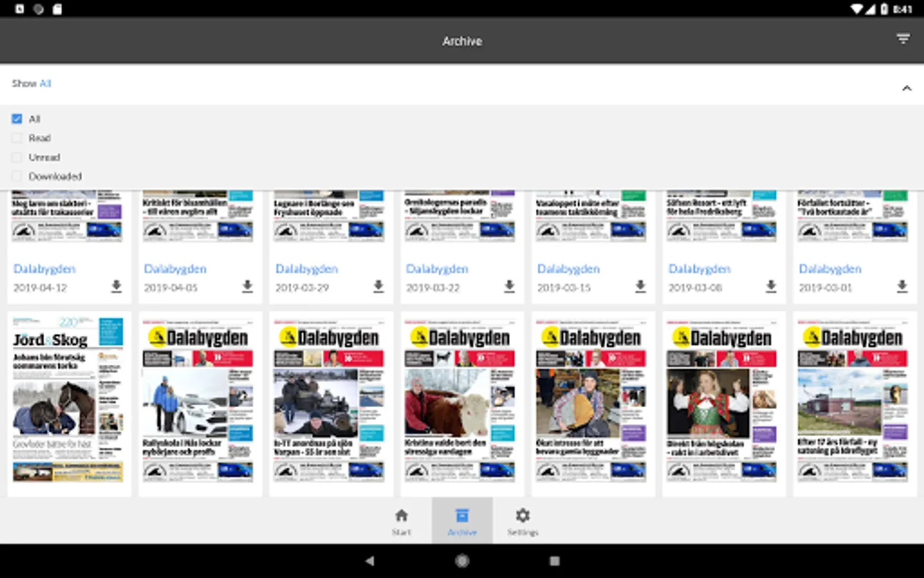Select the Archive tab in bottom bar

[462, 521]
